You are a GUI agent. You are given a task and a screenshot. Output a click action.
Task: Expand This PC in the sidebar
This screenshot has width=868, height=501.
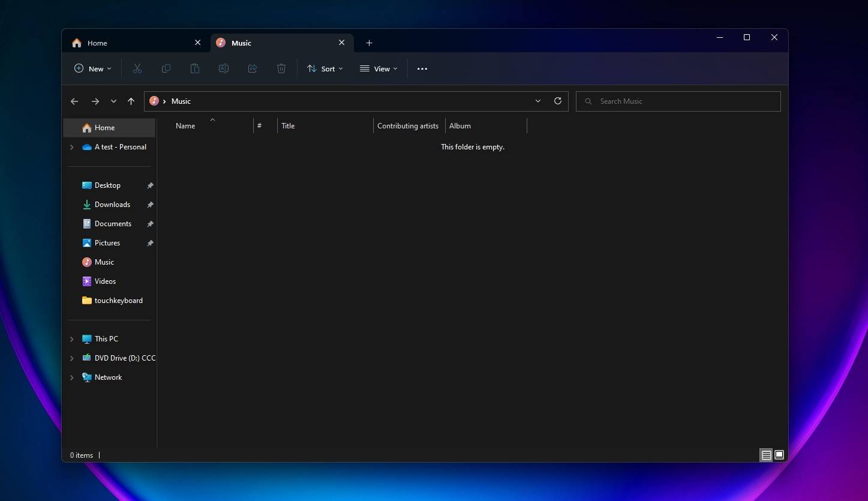tap(71, 338)
